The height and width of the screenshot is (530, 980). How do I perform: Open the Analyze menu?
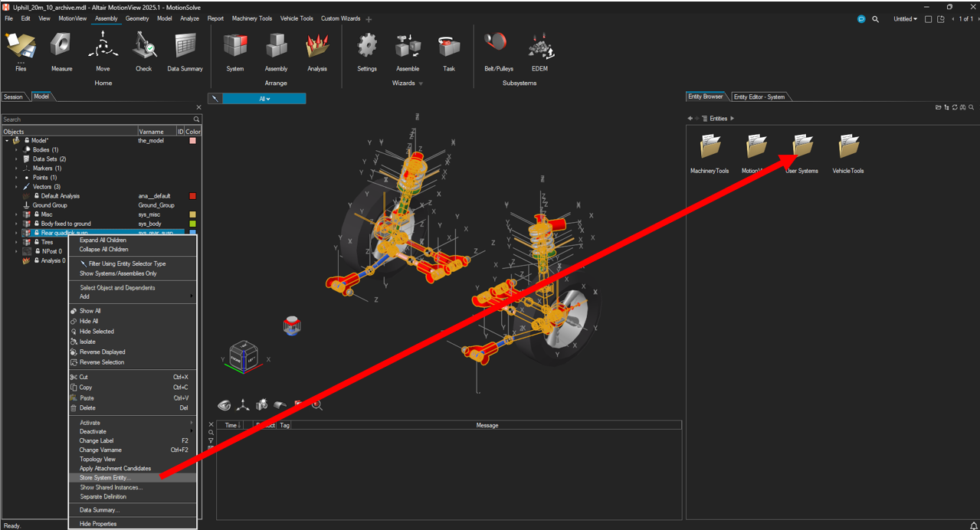189,18
